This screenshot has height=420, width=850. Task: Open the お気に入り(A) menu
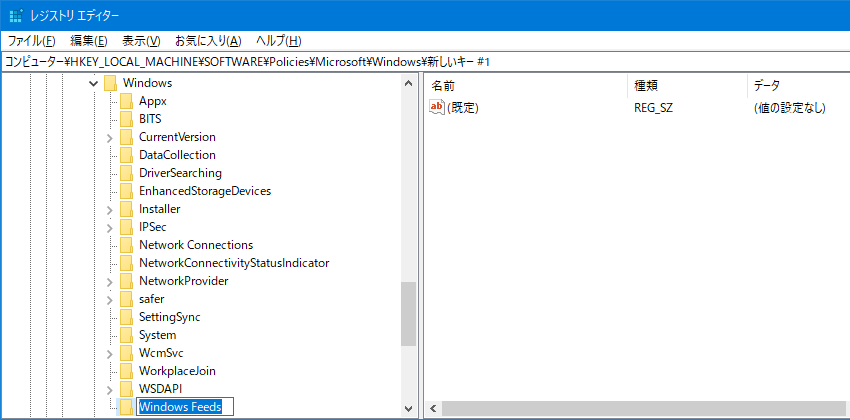[208, 41]
